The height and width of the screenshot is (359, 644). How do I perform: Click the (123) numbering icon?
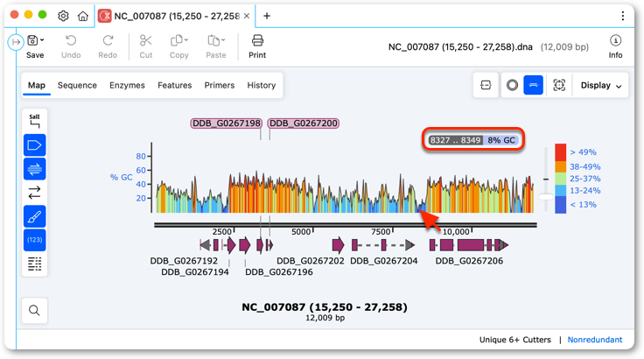tap(34, 240)
